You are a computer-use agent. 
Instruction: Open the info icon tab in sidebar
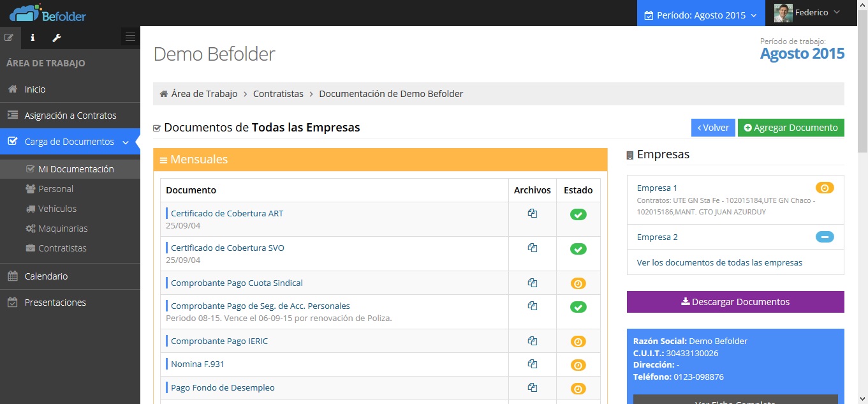tap(33, 37)
